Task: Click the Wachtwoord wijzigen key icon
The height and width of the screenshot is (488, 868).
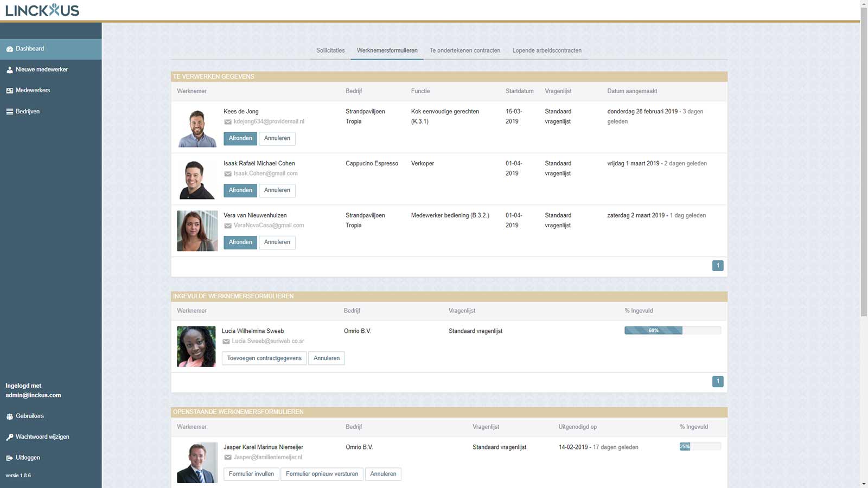Action: click(x=9, y=437)
